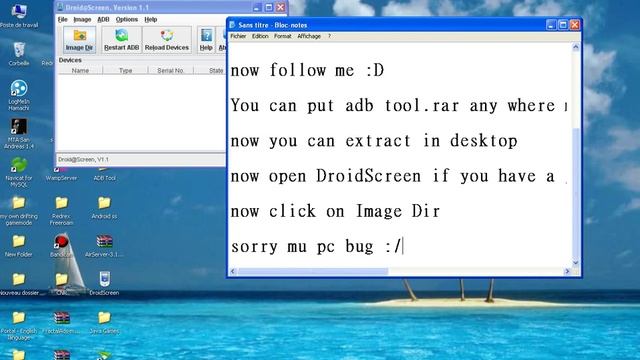Viewport: 640px width, 360px height.
Task: Click the 'sorry mu pc bug' line
Action: (x=317, y=247)
